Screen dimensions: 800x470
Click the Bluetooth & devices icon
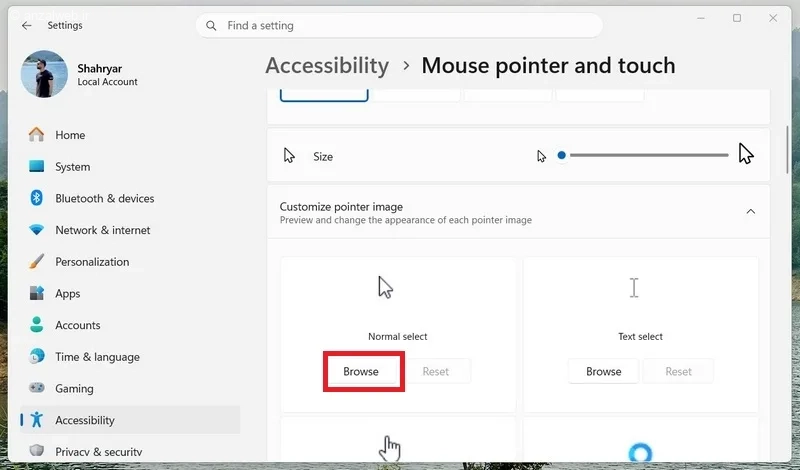[x=36, y=198]
